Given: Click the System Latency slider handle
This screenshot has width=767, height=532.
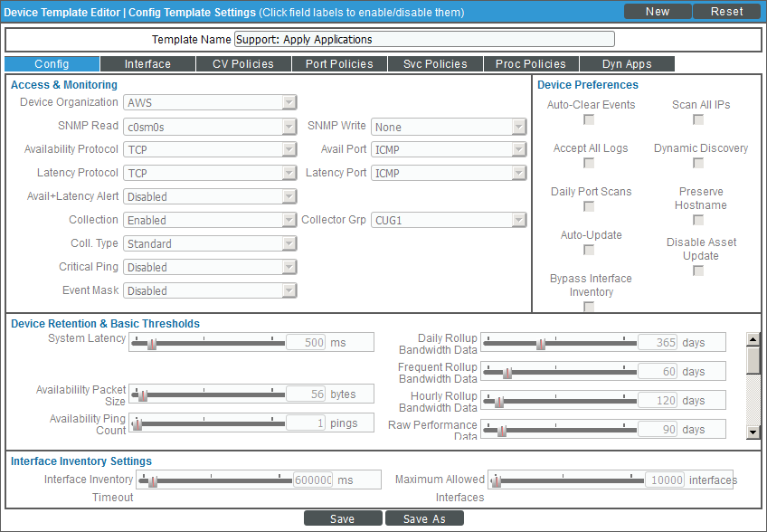Looking at the screenshot, I should pos(150,342).
